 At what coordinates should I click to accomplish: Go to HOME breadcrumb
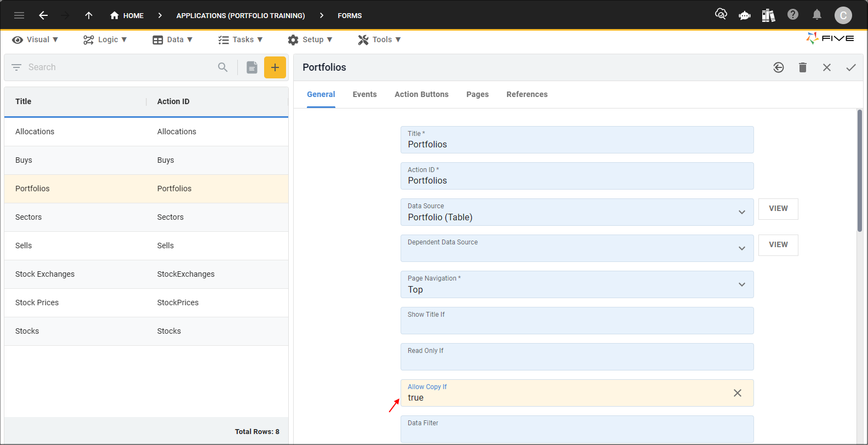point(127,15)
